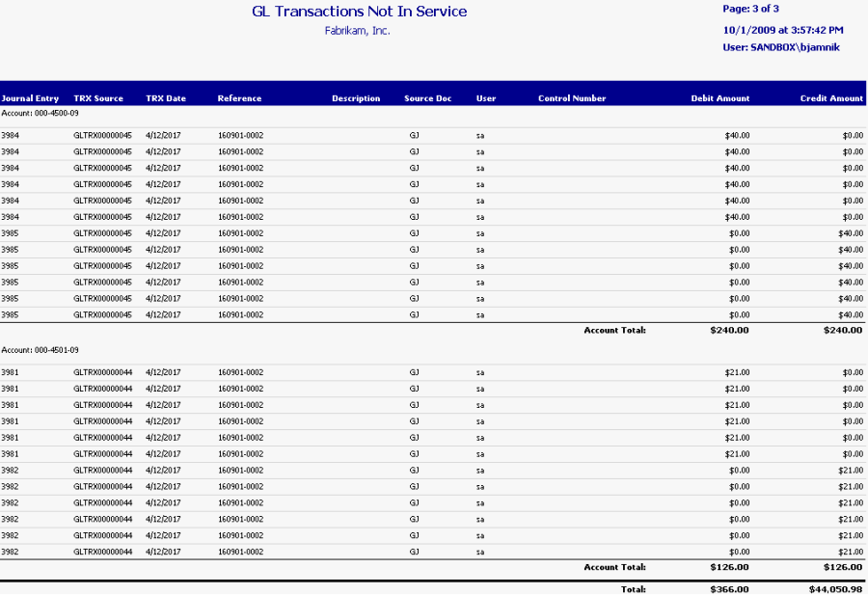868x595 pixels.
Task: Click the Account 000-4501-09 group heading
Action: 40,350
